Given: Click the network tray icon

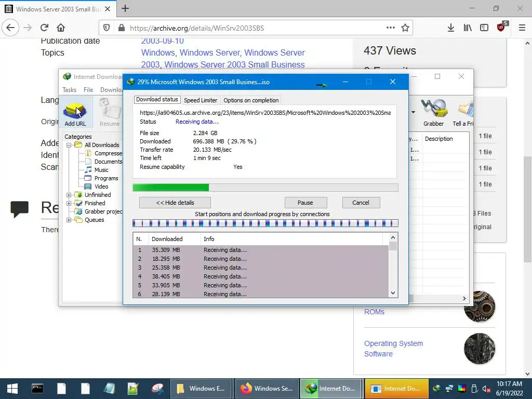Looking at the screenshot, I should point(449,389).
